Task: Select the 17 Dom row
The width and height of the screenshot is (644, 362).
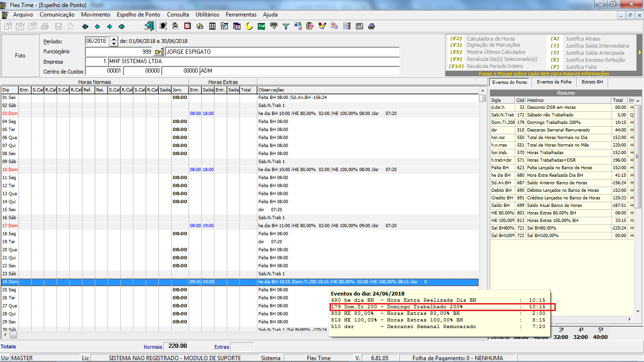Action: tap(239, 226)
